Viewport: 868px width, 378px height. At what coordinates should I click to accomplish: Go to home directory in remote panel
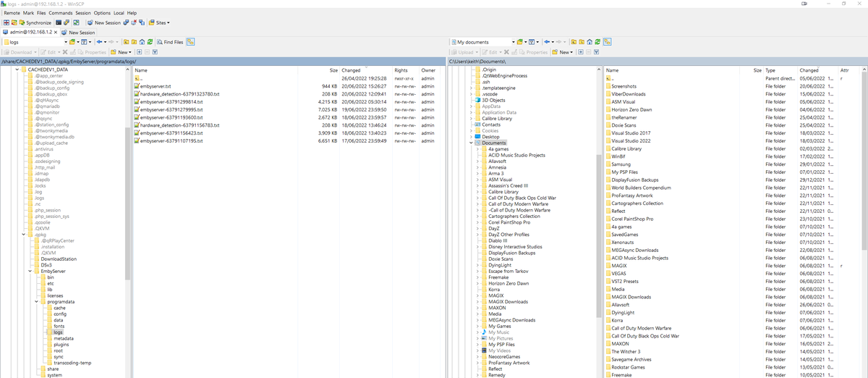point(142,42)
